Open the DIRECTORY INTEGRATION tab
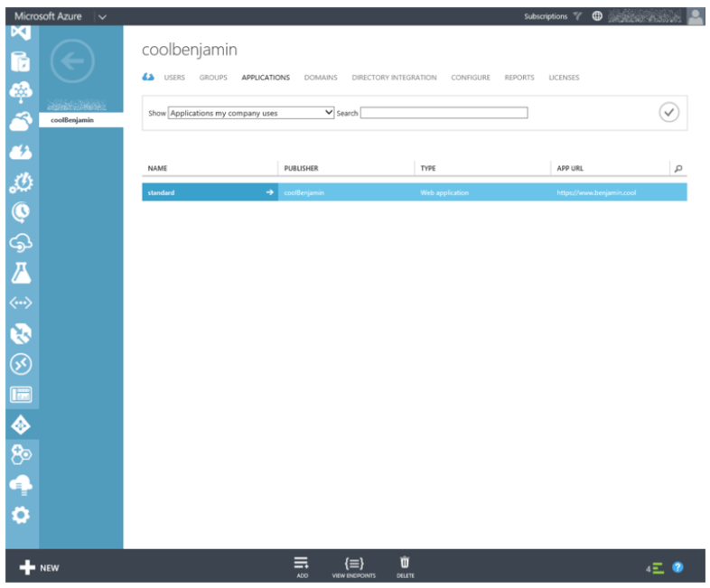Screen dimensions: 710x588 coord(395,78)
